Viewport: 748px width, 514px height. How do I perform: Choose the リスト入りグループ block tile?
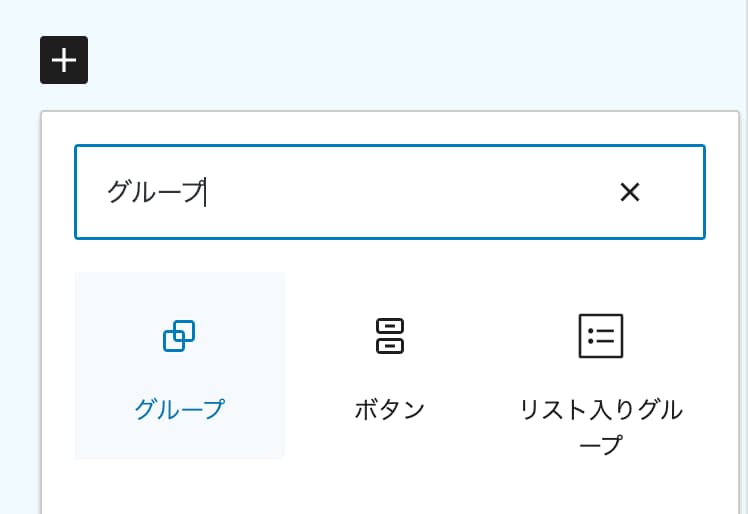(x=601, y=366)
